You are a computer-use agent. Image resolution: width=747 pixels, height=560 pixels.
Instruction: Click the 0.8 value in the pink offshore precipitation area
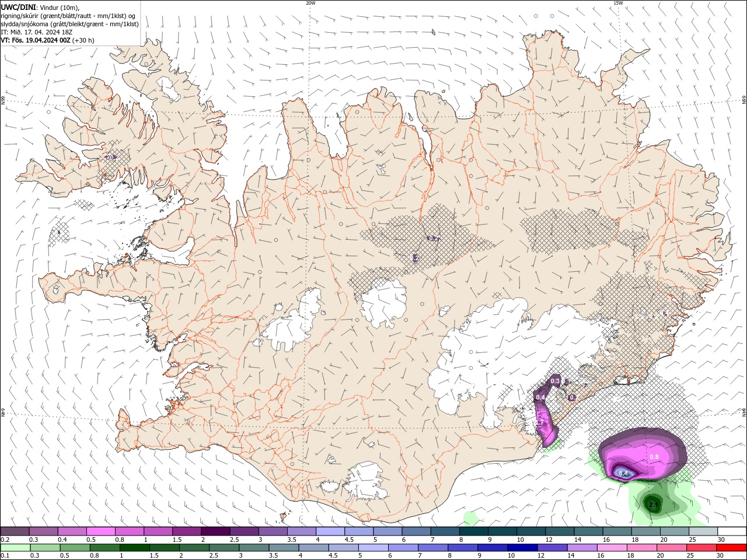[654, 457]
